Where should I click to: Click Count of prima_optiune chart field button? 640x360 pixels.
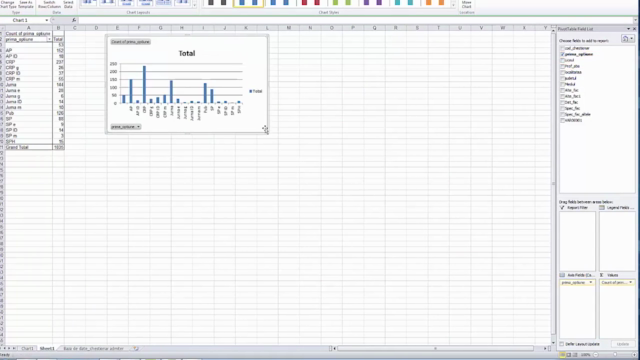pos(131,42)
